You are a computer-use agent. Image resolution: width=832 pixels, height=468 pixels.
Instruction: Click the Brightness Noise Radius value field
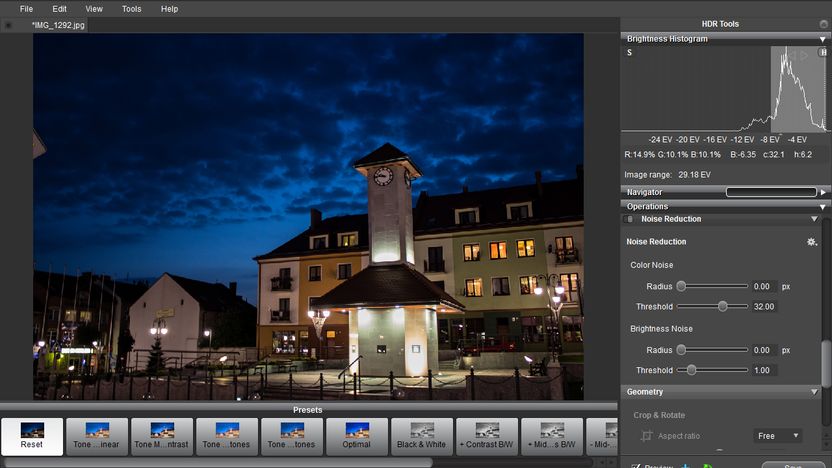point(764,350)
